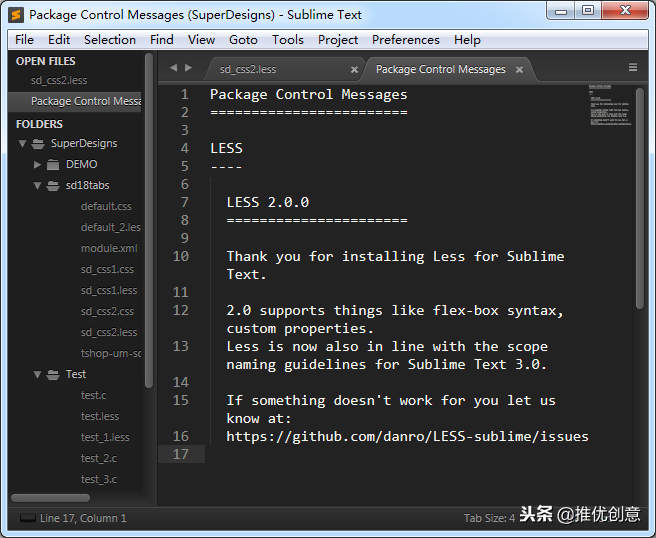The height and width of the screenshot is (538, 656).
Task: Open the Project menu
Action: point(338,40)
